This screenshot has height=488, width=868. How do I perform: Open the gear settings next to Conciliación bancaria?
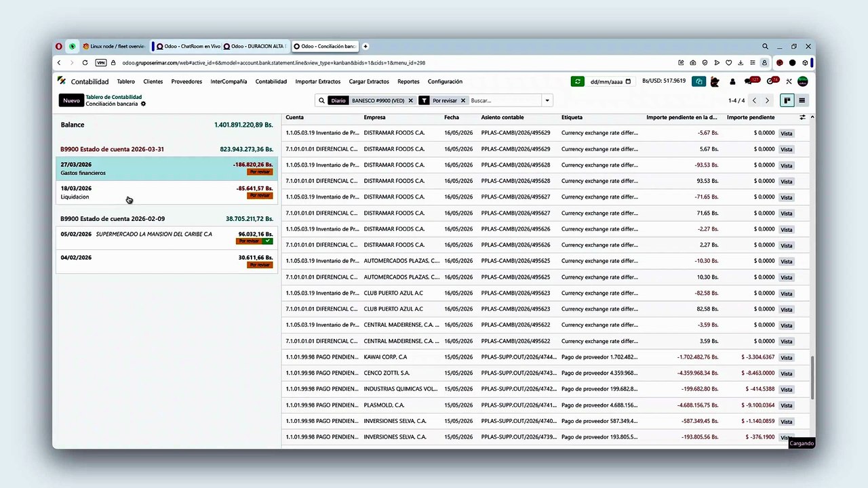143,104
